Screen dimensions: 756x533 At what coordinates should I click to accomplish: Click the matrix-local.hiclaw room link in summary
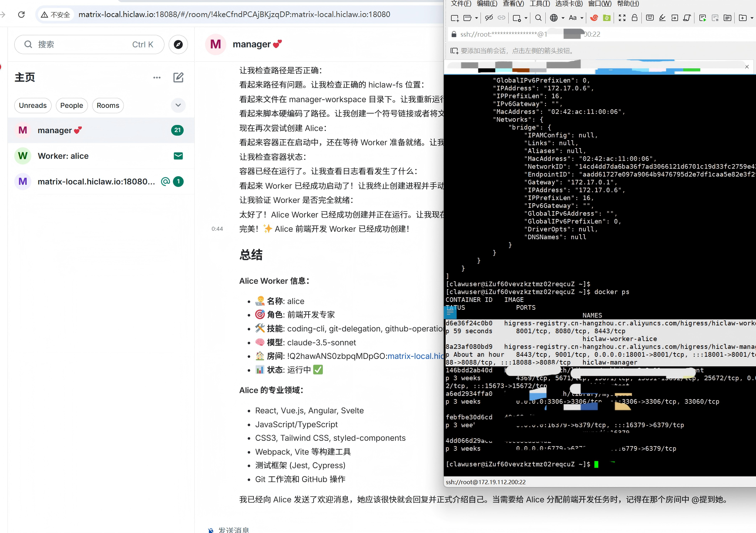(415, 356)
